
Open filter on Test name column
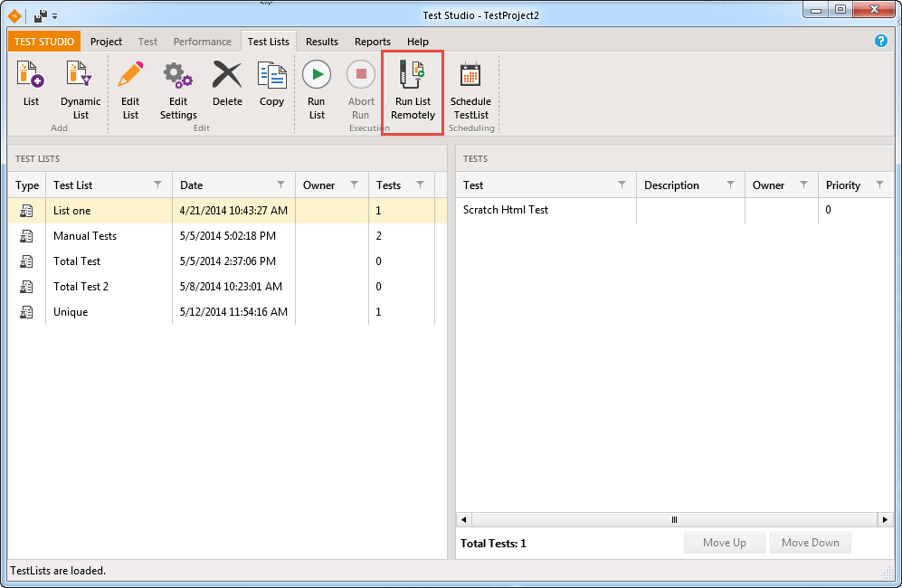click(x=622, y=185)
